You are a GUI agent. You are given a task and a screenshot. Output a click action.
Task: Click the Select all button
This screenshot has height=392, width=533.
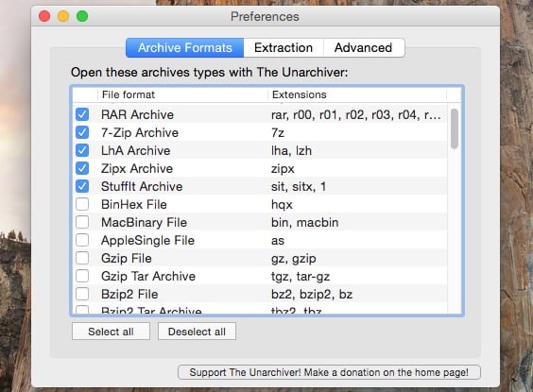click(111, 332)
